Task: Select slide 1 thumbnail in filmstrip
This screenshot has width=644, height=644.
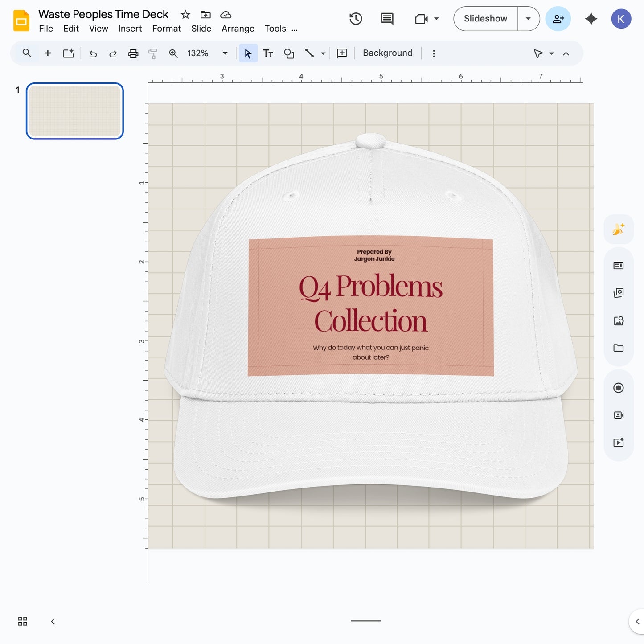Action: click(x=75, y=111)
